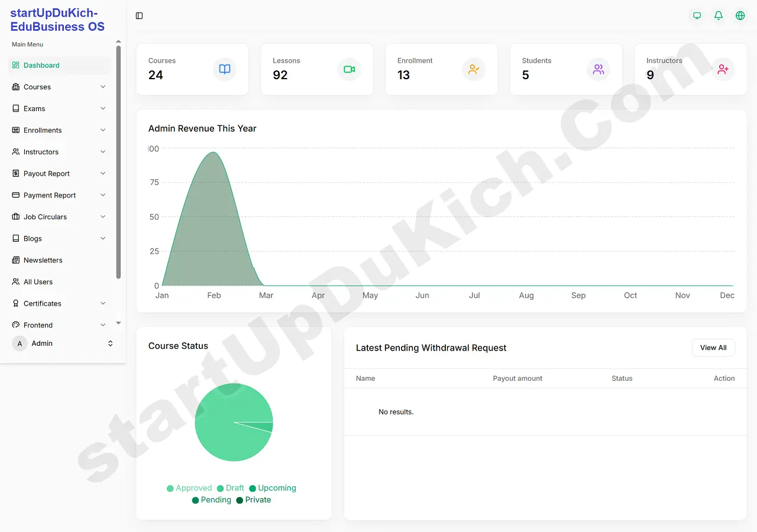757x532 pixels.
Task: Click the Enrollment user-check icon
Action: click(474, 69)
